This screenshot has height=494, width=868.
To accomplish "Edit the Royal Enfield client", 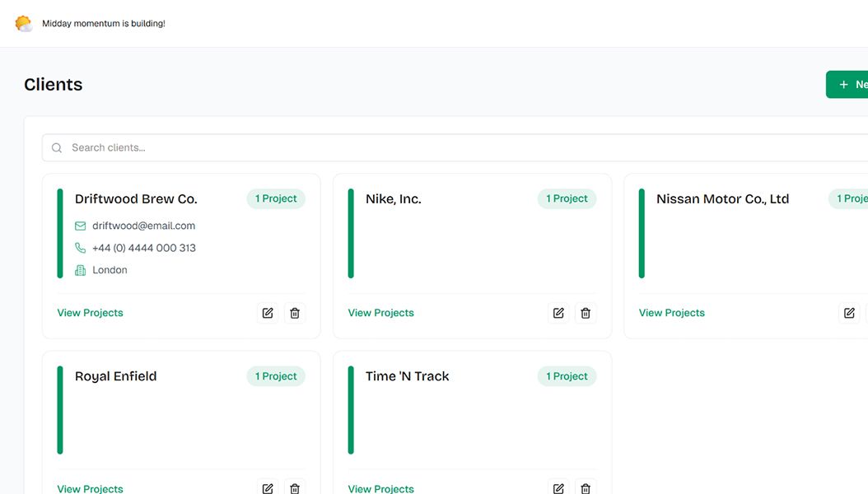I will pyautogui.click(x=268, y=488).
